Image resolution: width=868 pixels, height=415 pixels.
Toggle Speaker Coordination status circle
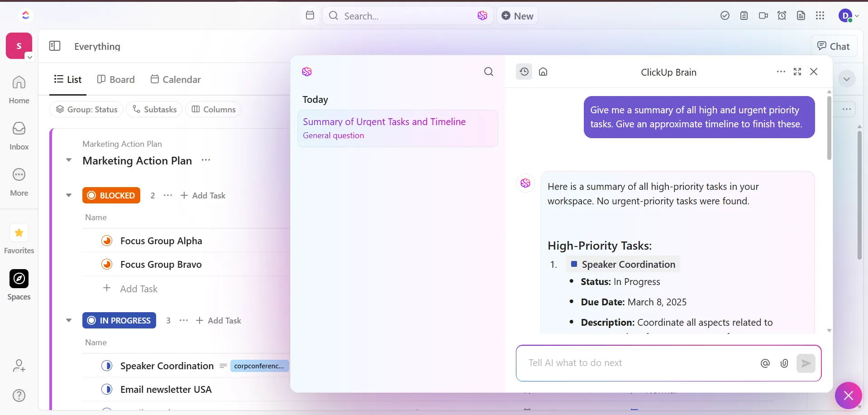(107, 366)
